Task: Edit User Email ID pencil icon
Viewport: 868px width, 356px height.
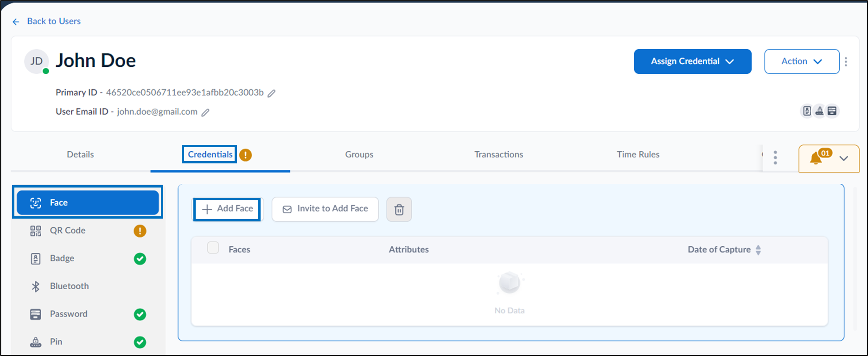Action: tap(205, 112)
